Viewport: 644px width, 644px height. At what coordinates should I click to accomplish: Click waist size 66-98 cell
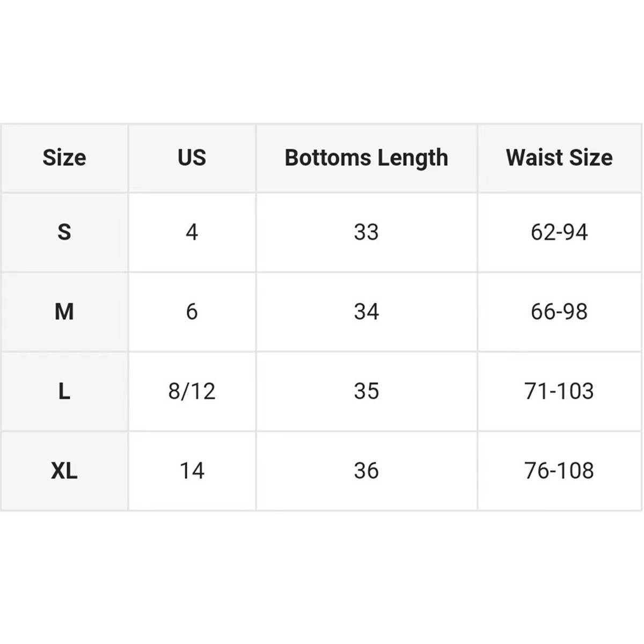point(559,311)
